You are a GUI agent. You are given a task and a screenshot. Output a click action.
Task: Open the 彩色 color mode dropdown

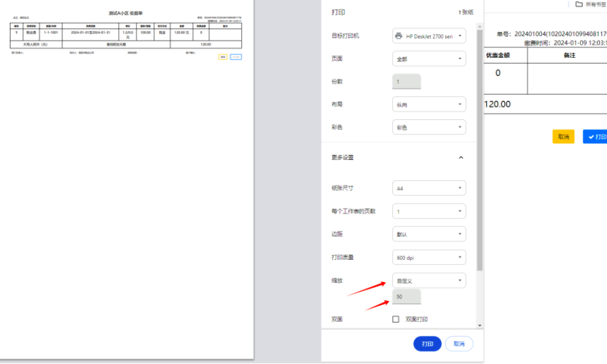click(x=429, y=127)
